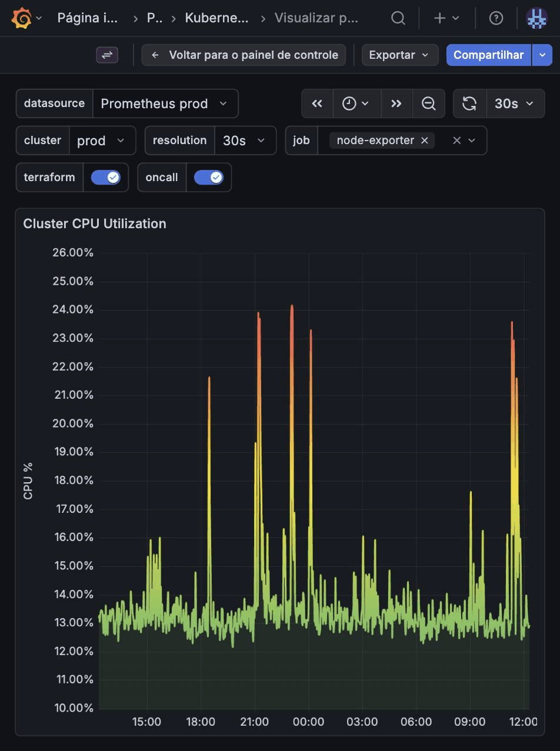The image size is (560, 751).
Task: Open the resolution 30s dropdown
Action: pos(245,141)
